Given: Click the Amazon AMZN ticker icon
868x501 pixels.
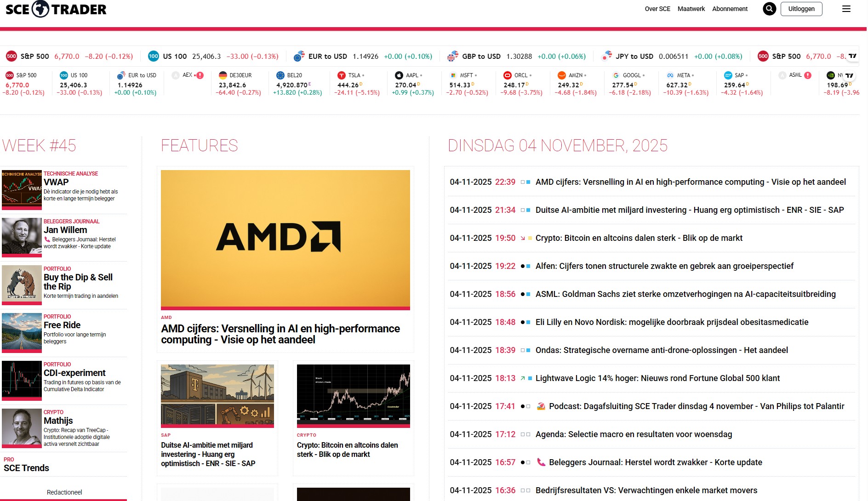Looking at the screenshot, I should (561, 75).
